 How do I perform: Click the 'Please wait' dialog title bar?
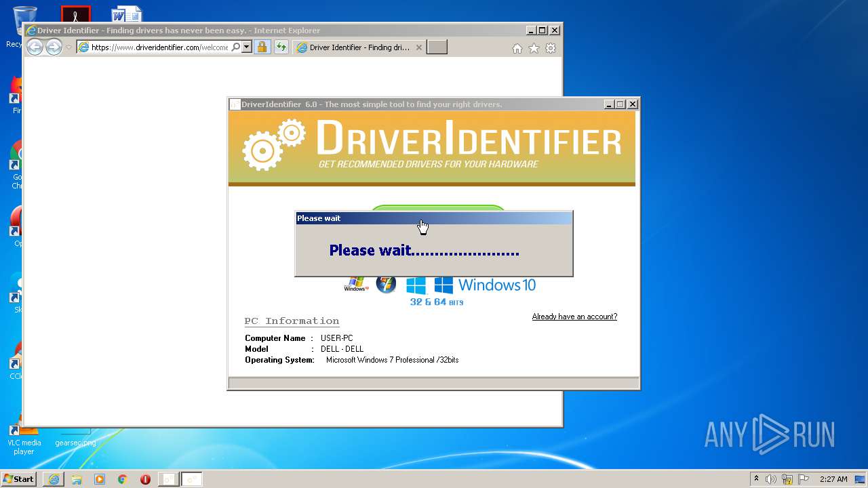pos(434,218)
